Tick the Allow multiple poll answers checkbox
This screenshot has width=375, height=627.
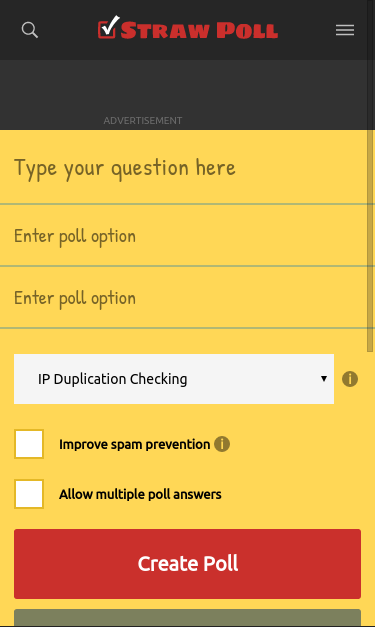(x=29, y=494)
